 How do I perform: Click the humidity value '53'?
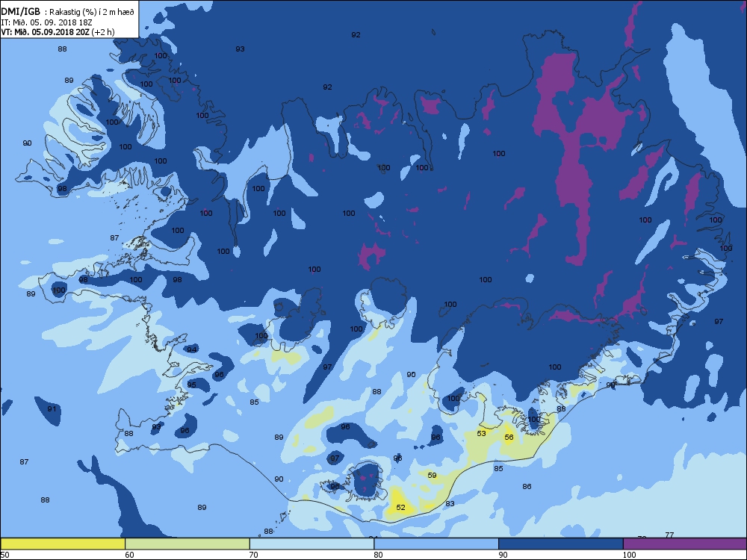482,433
